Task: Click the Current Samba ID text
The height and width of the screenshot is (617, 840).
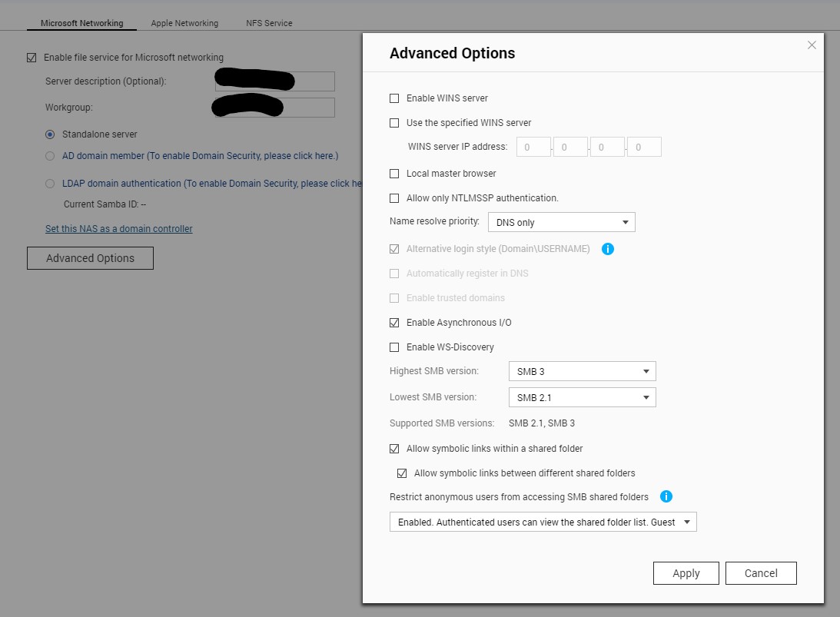Action: pyautogui.click(x=105, y=204)
